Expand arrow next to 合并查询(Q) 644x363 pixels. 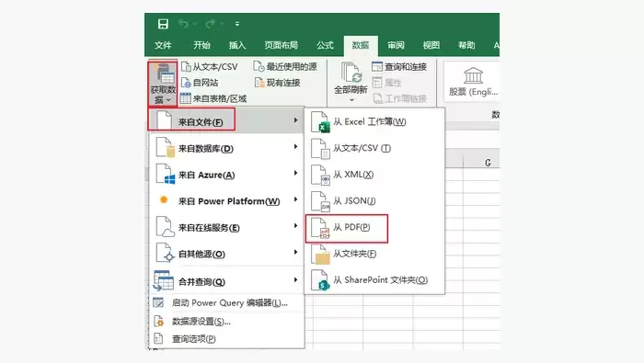(x=295, y=280)
